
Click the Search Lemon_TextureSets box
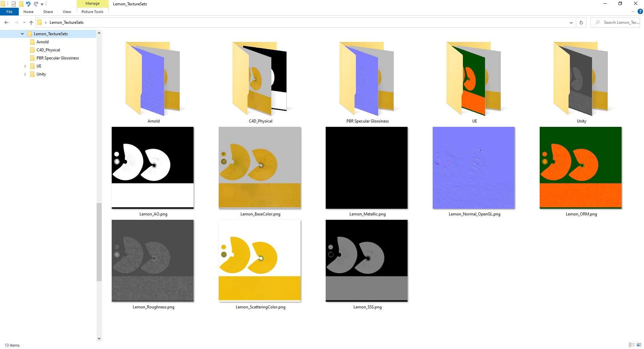tap(615, 22)
